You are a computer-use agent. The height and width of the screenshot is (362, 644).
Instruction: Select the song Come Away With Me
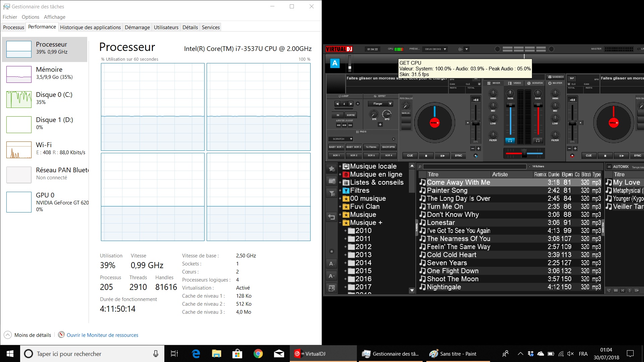[510, 182]
